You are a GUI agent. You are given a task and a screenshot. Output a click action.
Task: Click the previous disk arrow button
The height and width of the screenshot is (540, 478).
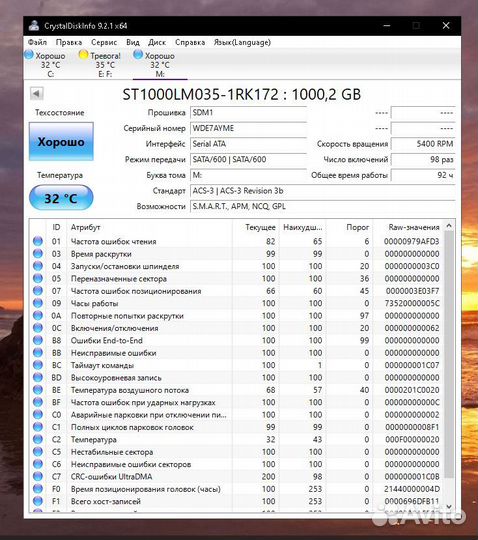point(37,93)
